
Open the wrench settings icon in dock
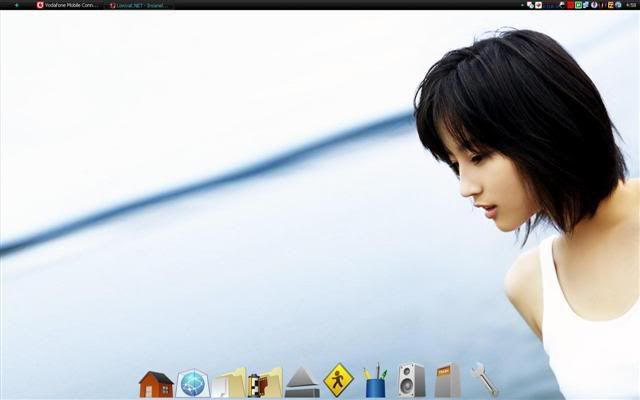484,379
